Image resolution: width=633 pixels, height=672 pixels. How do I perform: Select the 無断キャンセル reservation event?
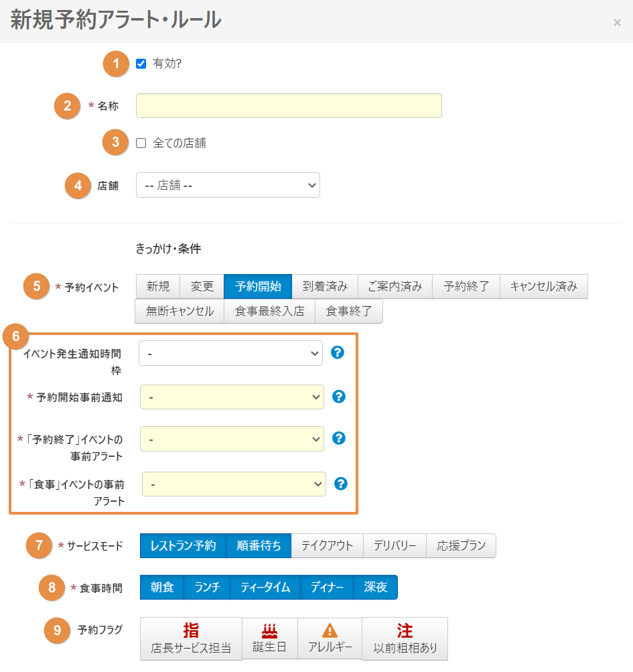pyautogui.click(x=180, y=311)
